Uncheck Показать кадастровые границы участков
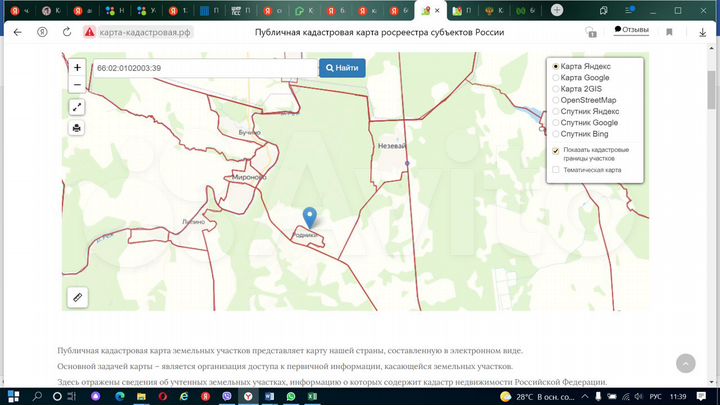The height and width of the screenshot is (405, 720). (556, 151)
